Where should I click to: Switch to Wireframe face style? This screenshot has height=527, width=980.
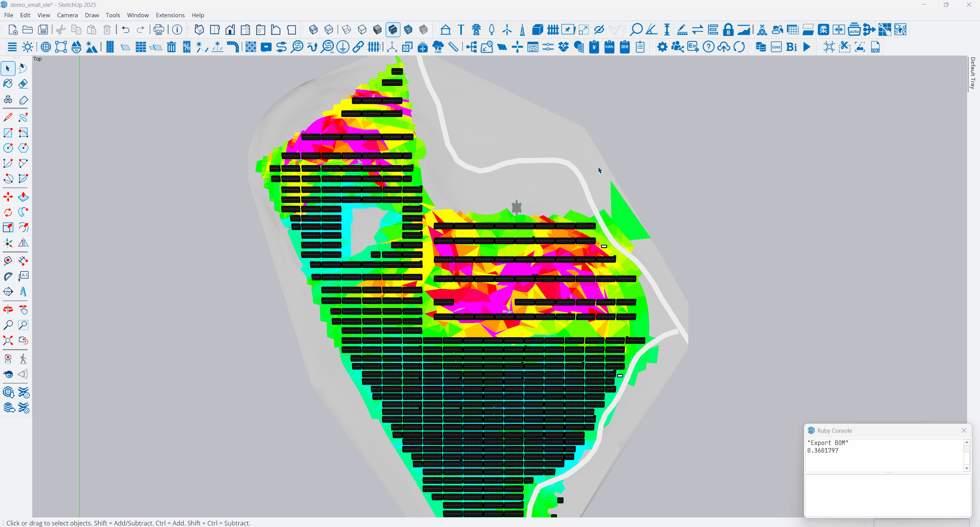click(x=346, y=30)
